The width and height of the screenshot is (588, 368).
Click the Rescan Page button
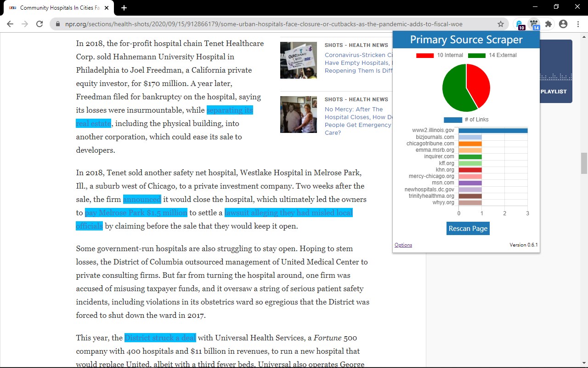click(x=468, y=229)
